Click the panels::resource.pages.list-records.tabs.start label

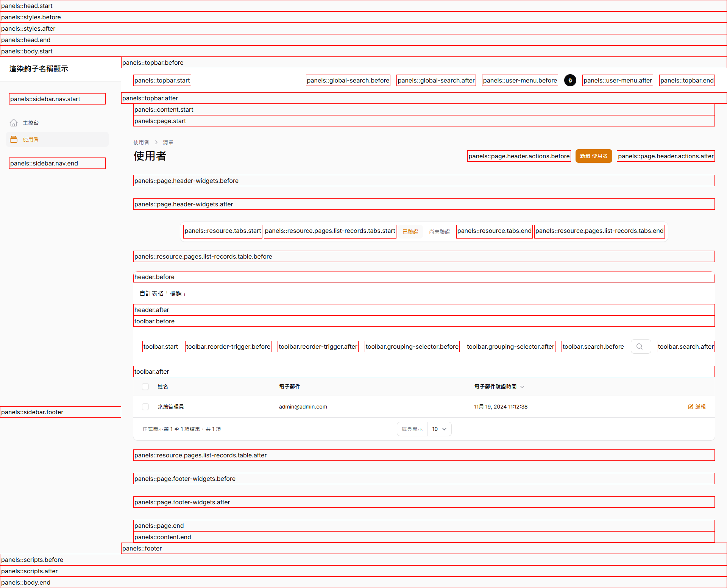(330, 231)
